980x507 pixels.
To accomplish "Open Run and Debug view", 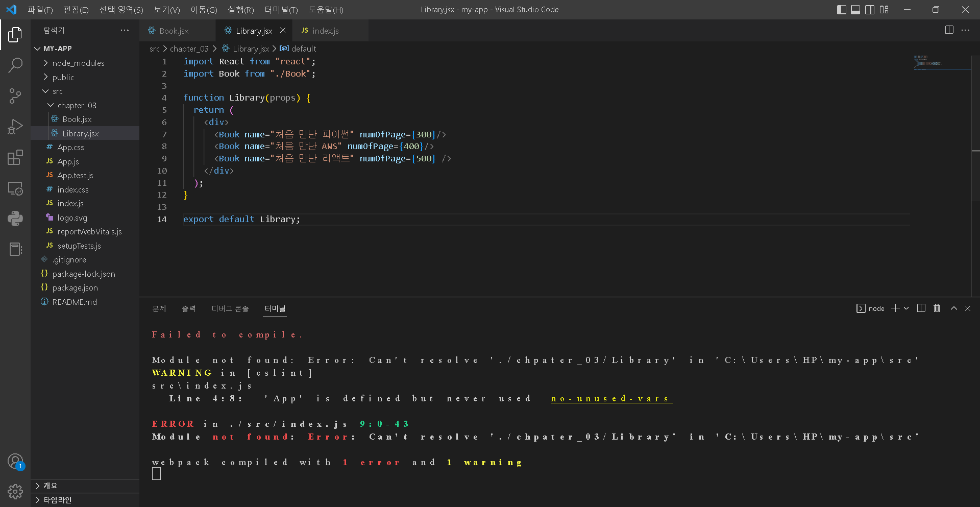I will tap(15, 126).
